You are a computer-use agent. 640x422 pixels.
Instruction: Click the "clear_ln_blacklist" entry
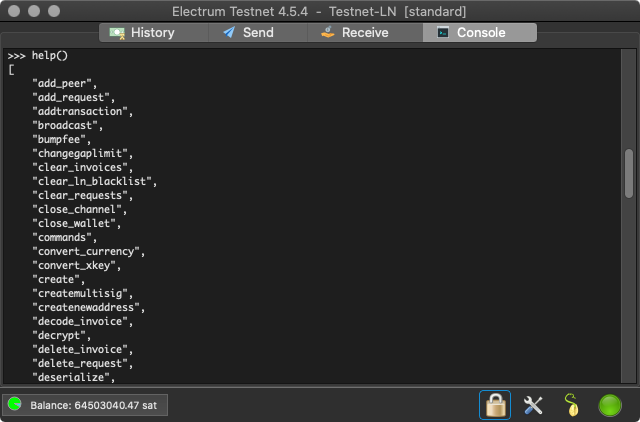pos(95,182)
